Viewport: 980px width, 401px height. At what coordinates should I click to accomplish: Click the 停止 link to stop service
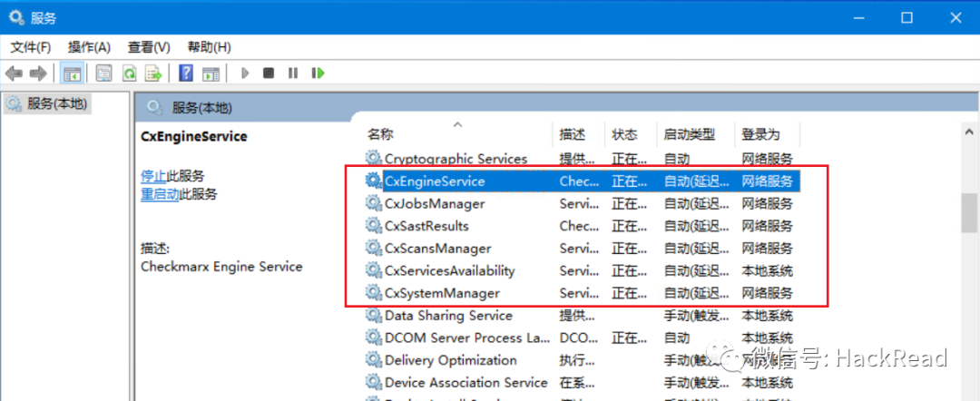[x=153, y=176]
